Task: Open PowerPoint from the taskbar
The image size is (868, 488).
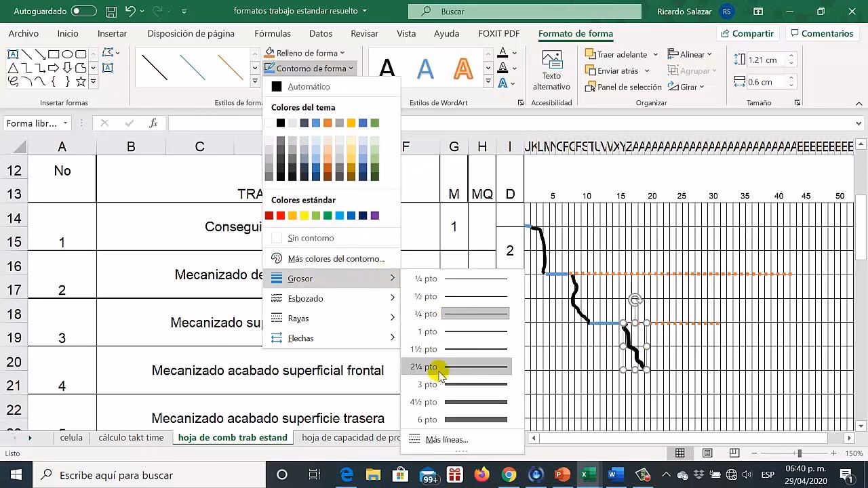Action: pos(562,474)
